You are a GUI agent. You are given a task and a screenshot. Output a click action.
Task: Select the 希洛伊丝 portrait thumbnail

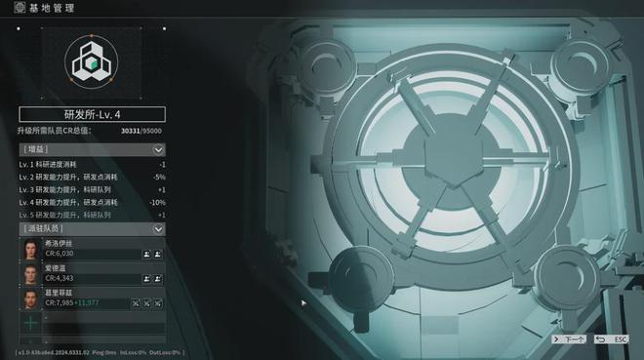pyautogui.click(x=31, y=249)
